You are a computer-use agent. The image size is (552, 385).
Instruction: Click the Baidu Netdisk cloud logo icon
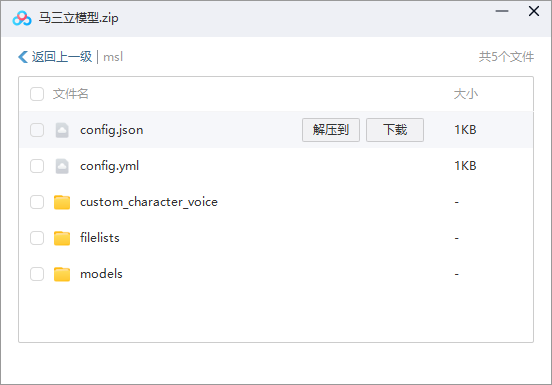(x=22, y=18)
